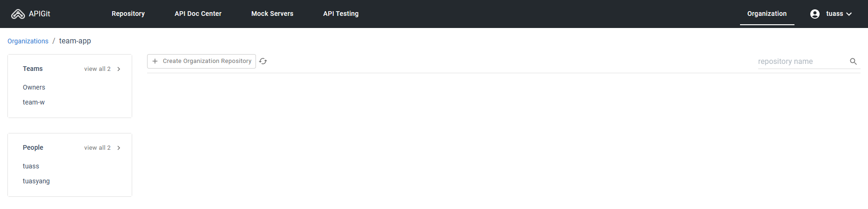Screen dimensions: 868x209
Task: Open the Owners team
Action: (x=34, y=87)
